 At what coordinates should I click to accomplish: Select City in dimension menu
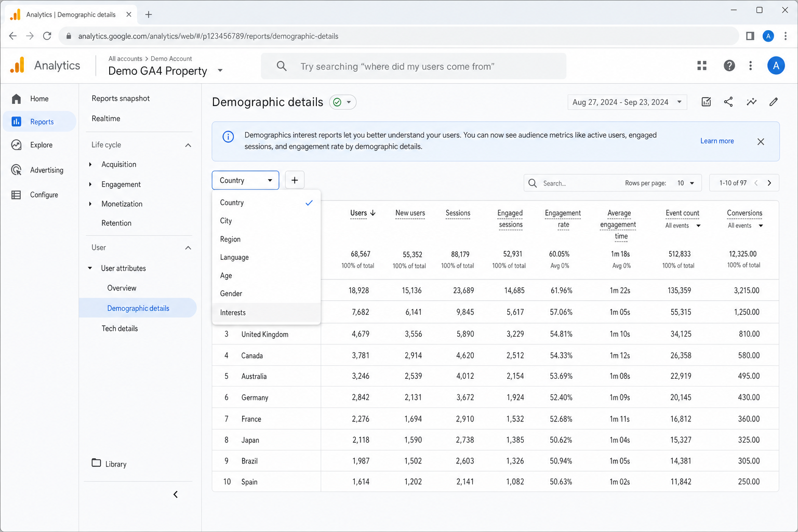point(267,221)
